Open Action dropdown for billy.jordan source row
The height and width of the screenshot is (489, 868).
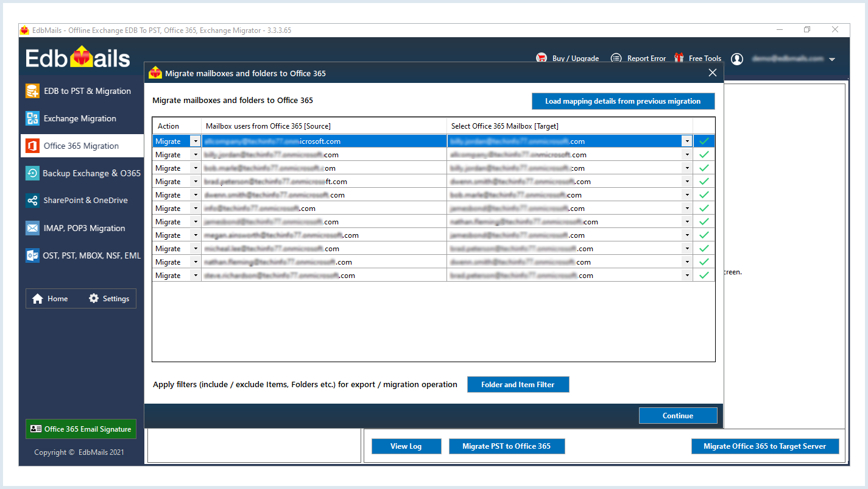[195, 155]
